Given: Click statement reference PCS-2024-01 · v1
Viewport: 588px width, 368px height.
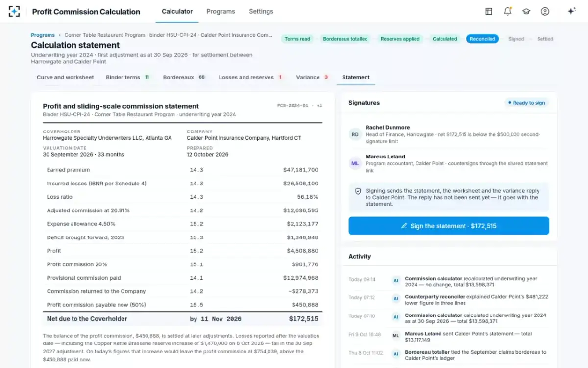Looking at the screenshot, I should (300, 105).
